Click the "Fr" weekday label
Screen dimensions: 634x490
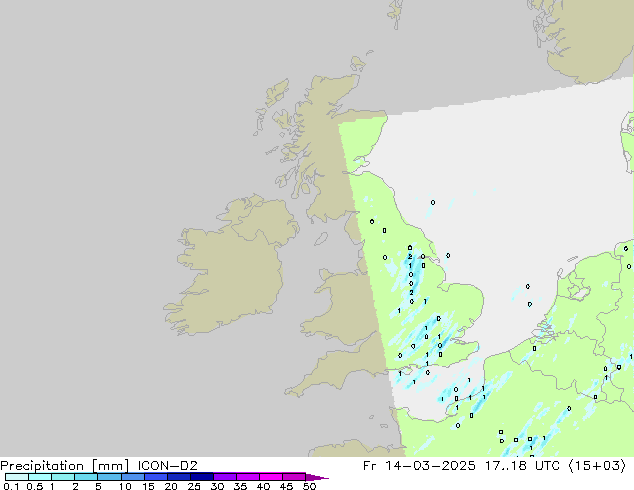(370, 466)
